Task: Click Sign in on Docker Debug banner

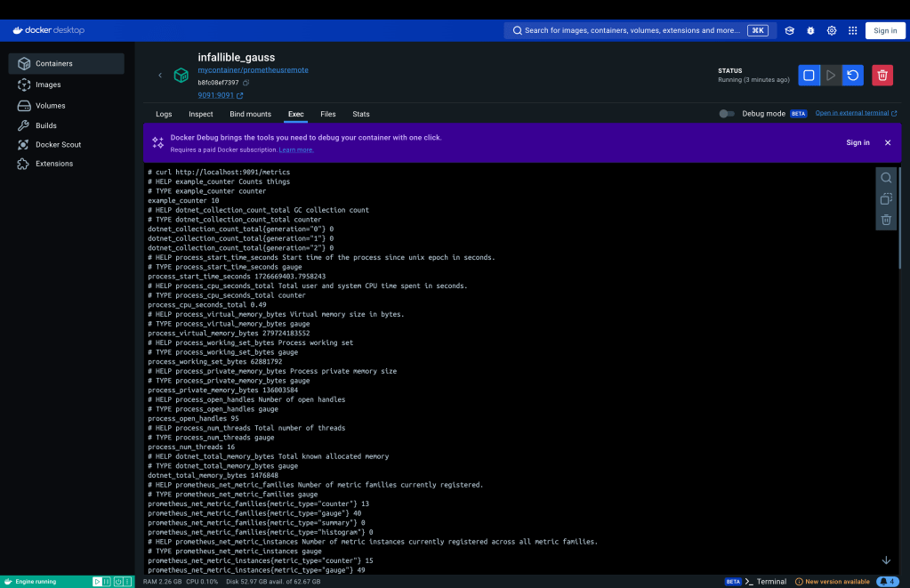Action: (858, 143)
